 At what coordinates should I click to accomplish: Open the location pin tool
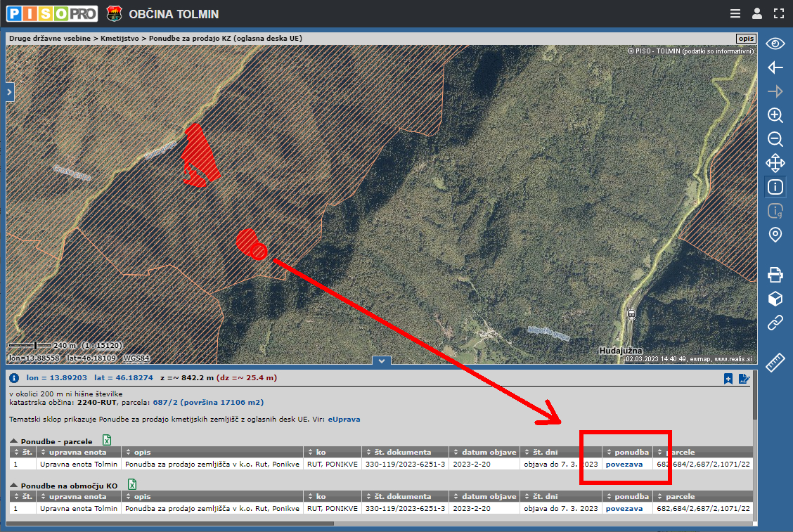coord(775,235)
